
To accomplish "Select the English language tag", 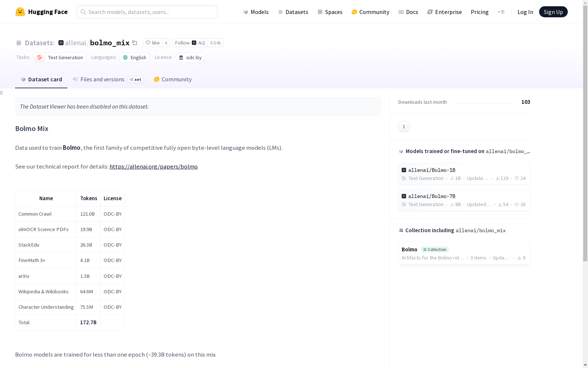I will point(135,57).
